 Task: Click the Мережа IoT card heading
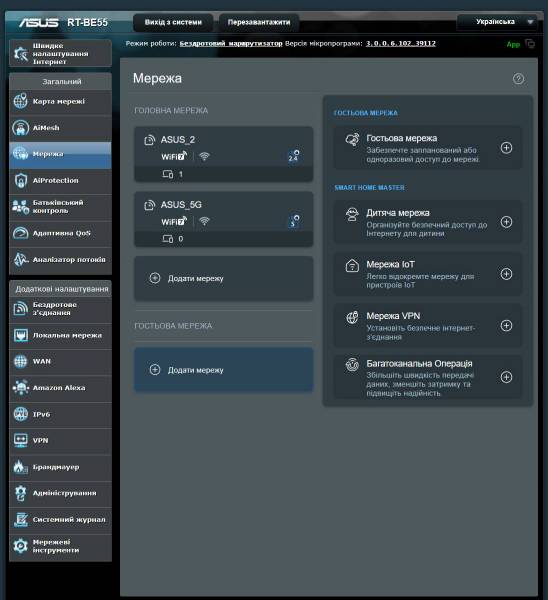pos(390,264)
